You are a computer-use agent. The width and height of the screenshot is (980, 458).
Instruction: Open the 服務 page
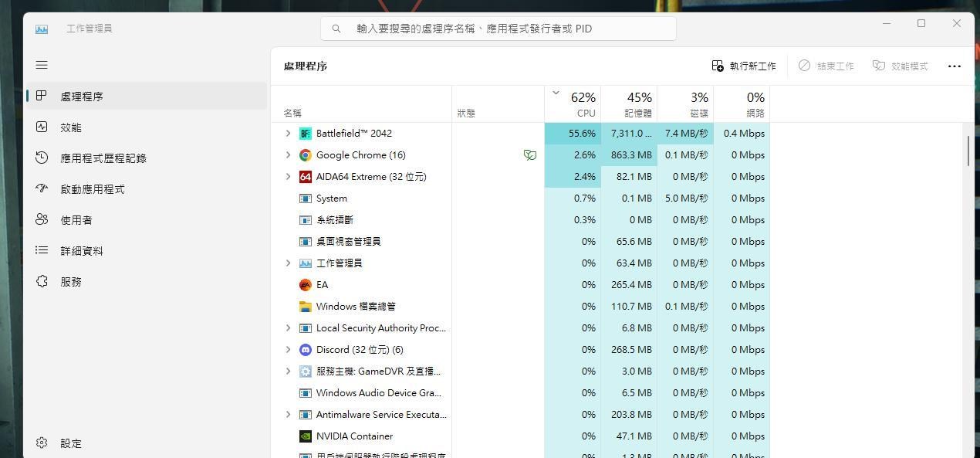[x=71, y=281]
